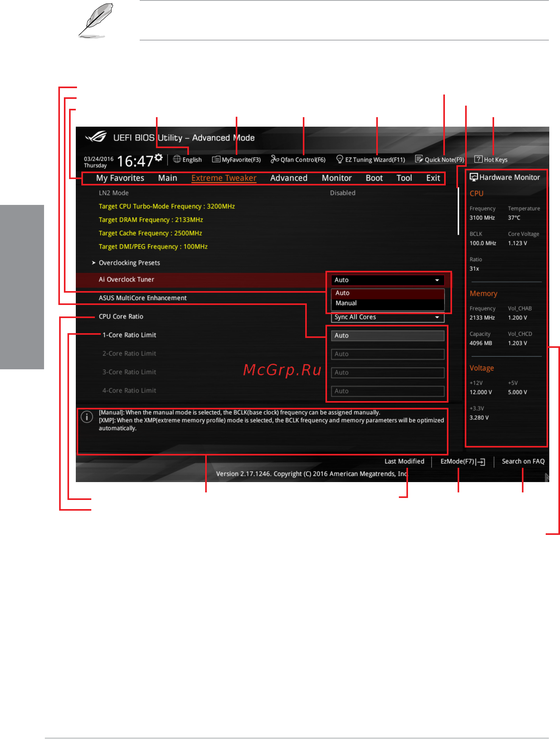The width and height of the screenshot is (560, 739).
Task: Click the Disabled value of LN2 Mode
Action: 343,193
